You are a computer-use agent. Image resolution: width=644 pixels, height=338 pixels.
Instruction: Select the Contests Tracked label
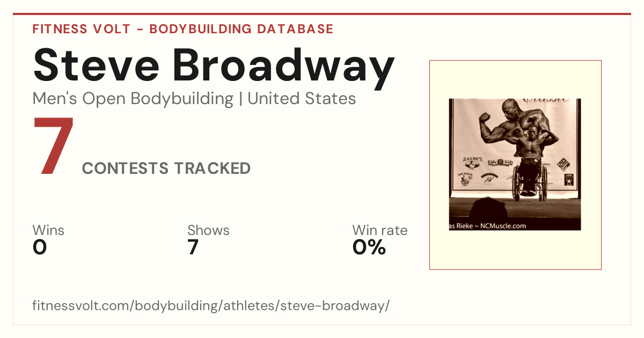[x=166, y=168]
